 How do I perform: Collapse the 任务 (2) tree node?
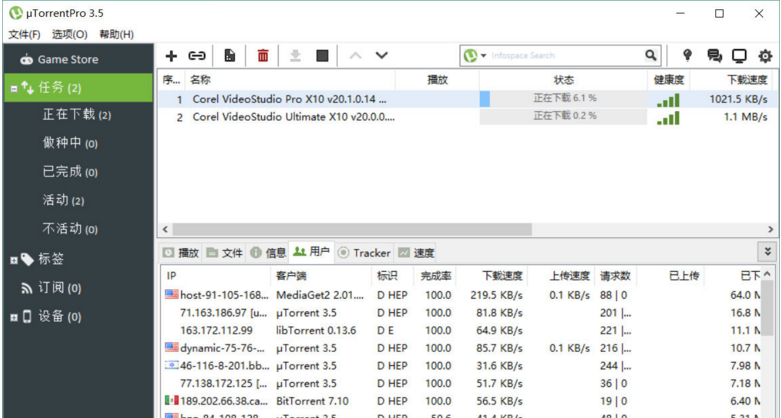[14, 89]
